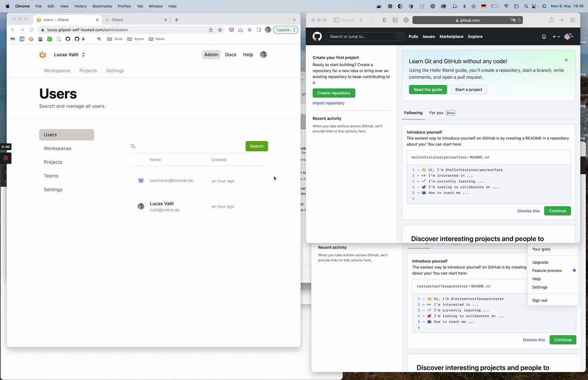The width and height of the screenshot is (588, 380).
Task: Expand the Lucas Valtl team selector
Action: [69, 55]
